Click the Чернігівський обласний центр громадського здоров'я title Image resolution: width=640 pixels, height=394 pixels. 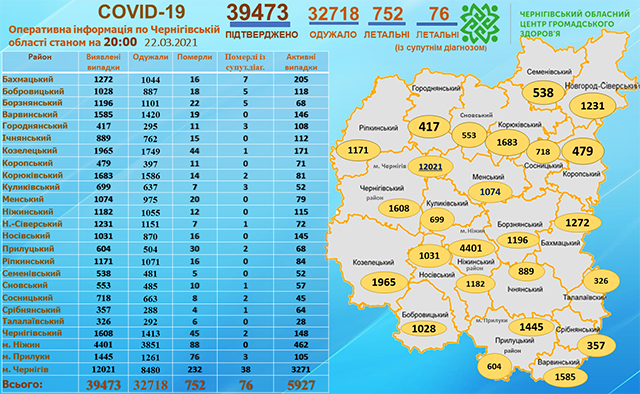(575, 24)
